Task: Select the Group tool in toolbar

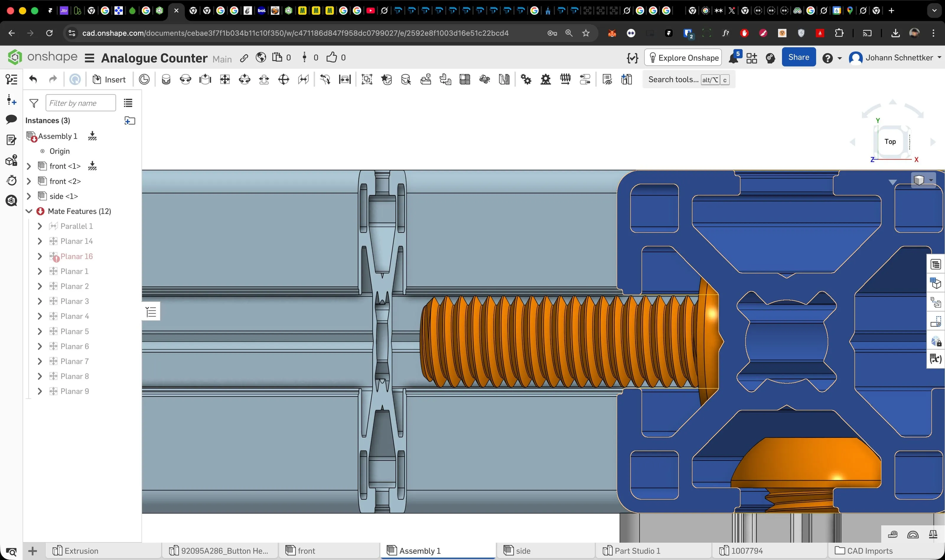Action: (367, 80)
